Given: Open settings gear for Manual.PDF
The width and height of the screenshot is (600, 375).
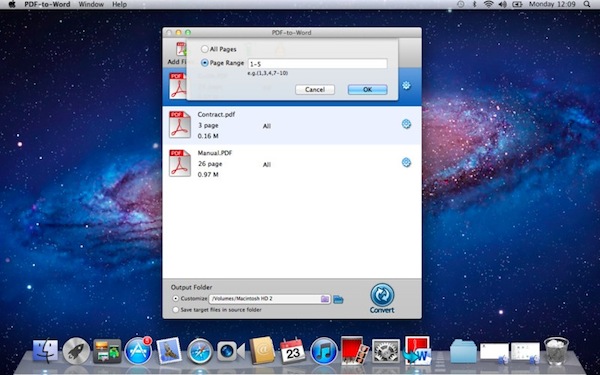Looking at the screenshot, I should click(x=406, y=163).
